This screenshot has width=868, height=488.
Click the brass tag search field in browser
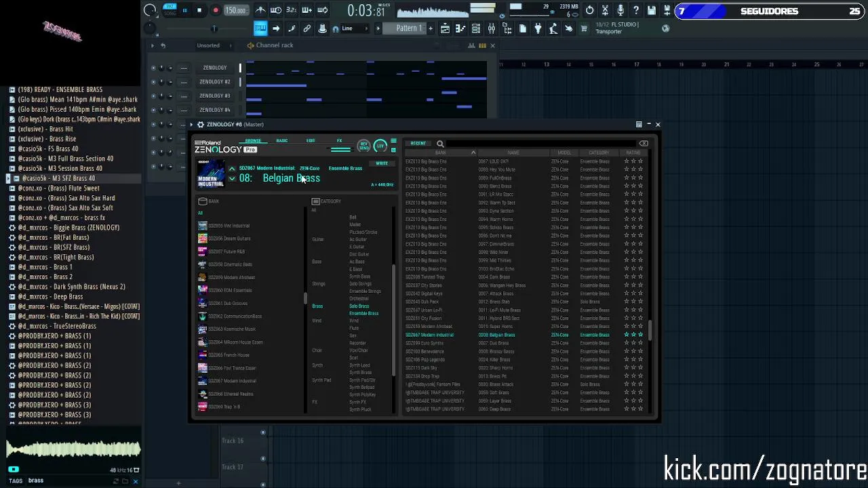tap(68, 481)
